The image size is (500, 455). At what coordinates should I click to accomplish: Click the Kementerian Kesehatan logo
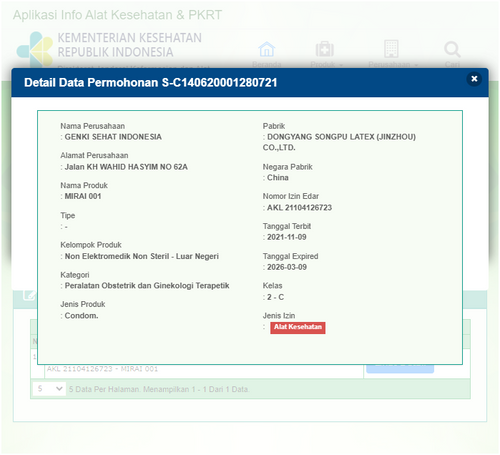[35, 49]
